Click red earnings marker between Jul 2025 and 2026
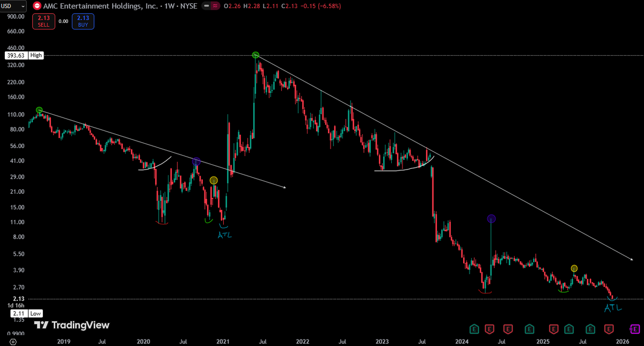644x346 pixels. tap(609, 328)
